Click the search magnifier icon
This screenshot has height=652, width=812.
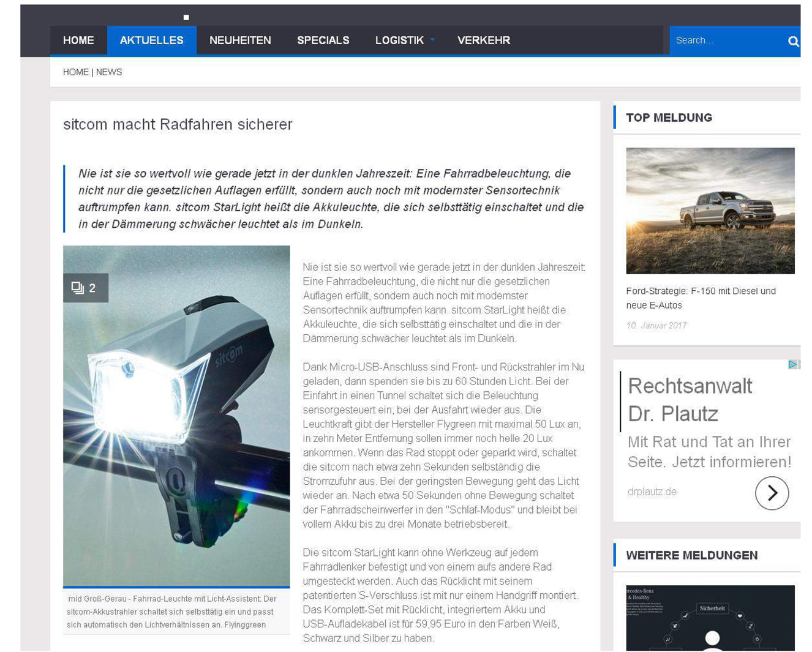coord(793,41)
